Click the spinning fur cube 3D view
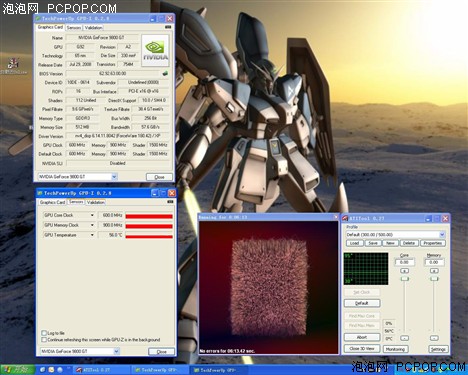Screen dimensions: 468x375 click(x=269, y=287)
